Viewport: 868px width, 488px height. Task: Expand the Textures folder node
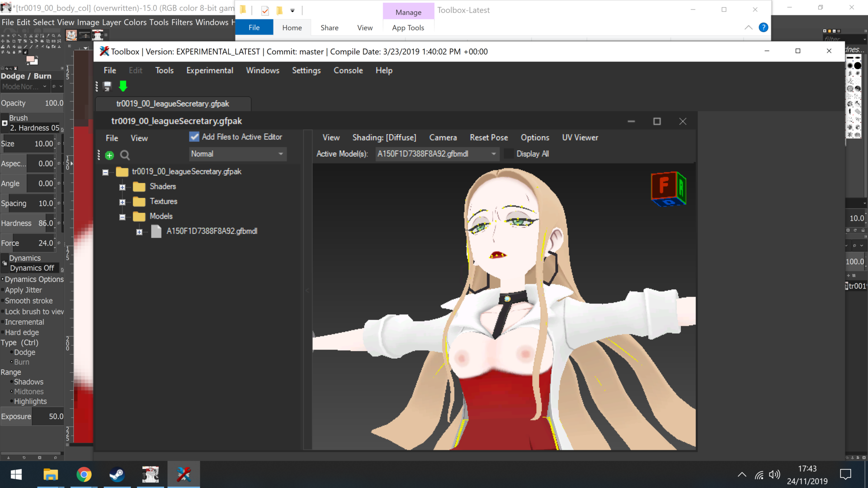(x=122, y=202)
